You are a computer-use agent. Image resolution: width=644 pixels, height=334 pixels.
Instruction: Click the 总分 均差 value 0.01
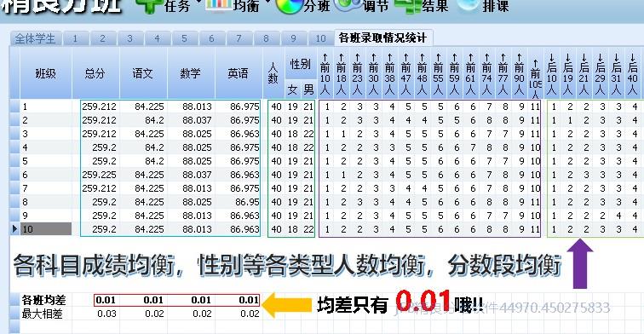[106, 300]
